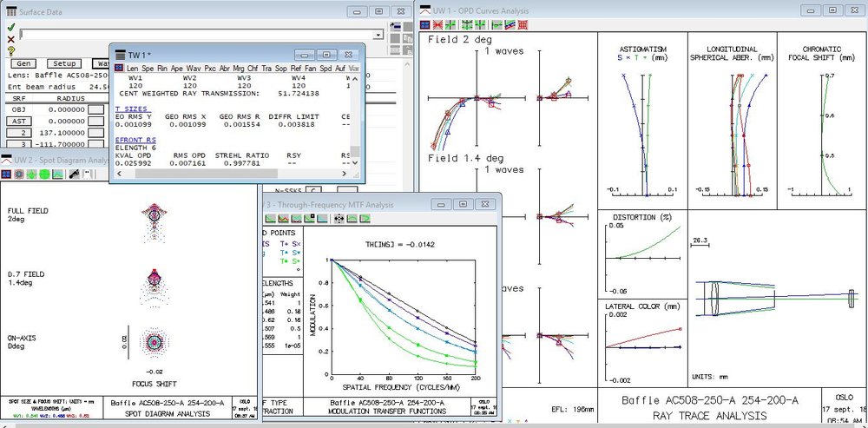
Task: Open the Ape menu in TW 1
Action: pyautogui.click(x=176, y=68)
